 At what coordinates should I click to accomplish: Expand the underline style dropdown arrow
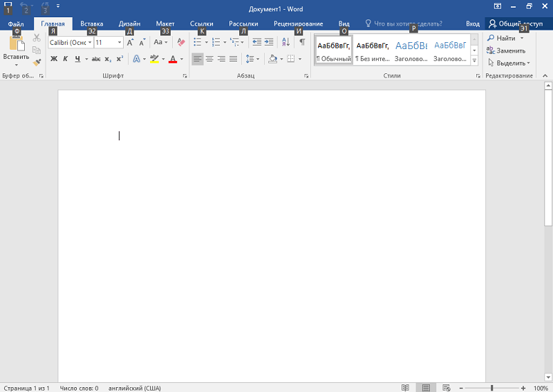pos(86,59)
